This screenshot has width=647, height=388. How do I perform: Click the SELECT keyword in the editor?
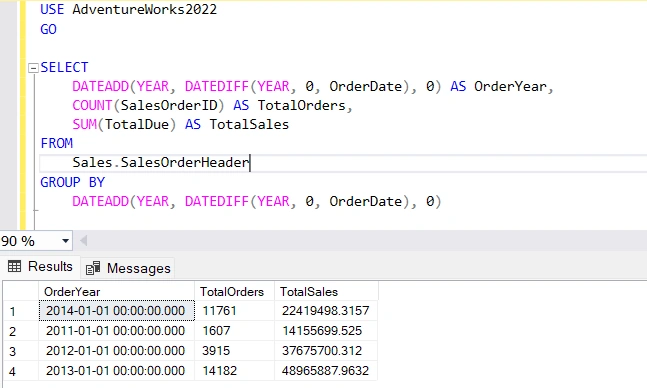[64, 67]
